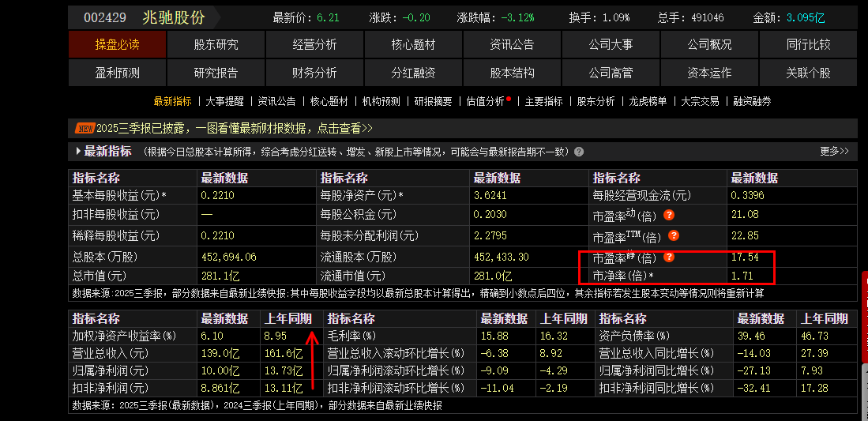868x421 pixels.
Task: Select the 盈利预测 tab
Action: [x=118, y=73]
